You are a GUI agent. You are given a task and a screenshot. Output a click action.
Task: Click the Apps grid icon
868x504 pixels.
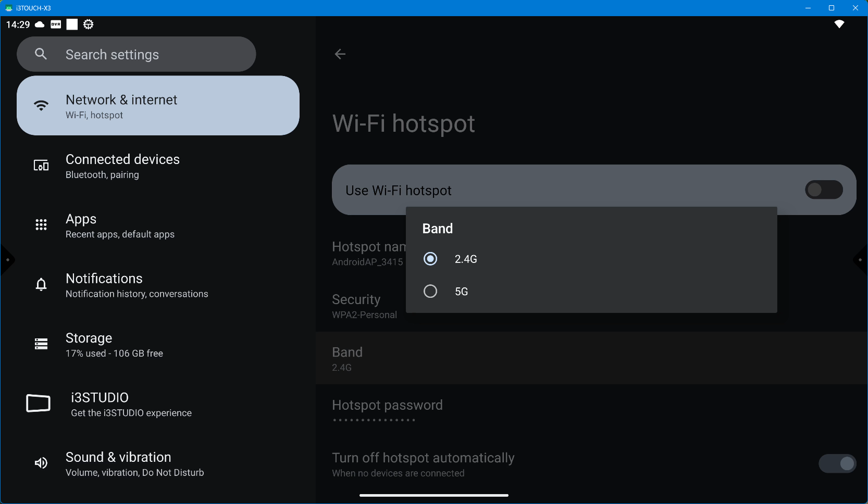[41, 225]
